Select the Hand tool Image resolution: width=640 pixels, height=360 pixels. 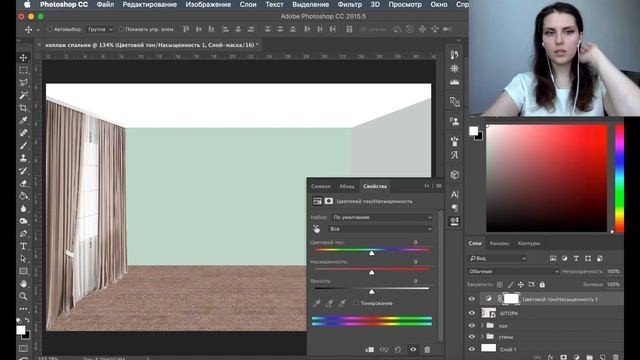tap(23, 284)
